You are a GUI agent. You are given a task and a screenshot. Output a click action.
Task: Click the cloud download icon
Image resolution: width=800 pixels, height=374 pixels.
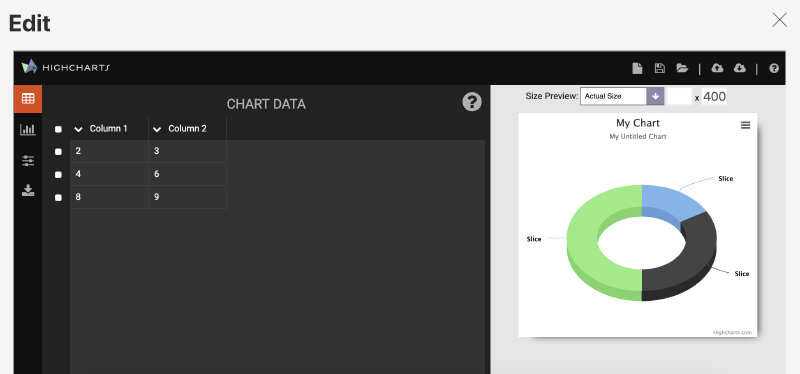pos(740,68)
